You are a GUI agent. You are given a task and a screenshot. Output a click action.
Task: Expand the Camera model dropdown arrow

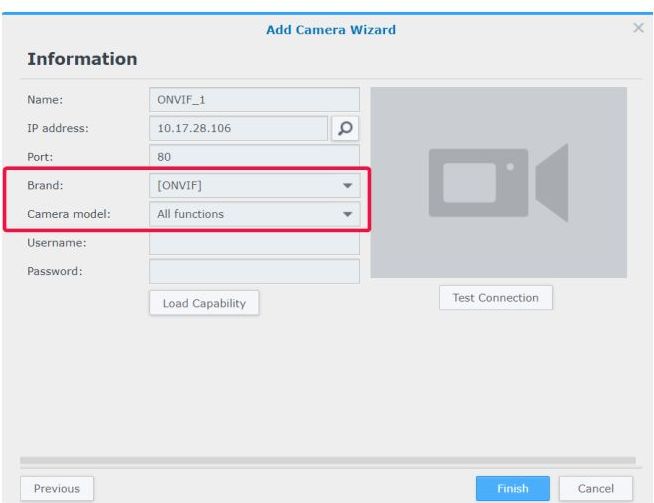(x=347, y=214)
